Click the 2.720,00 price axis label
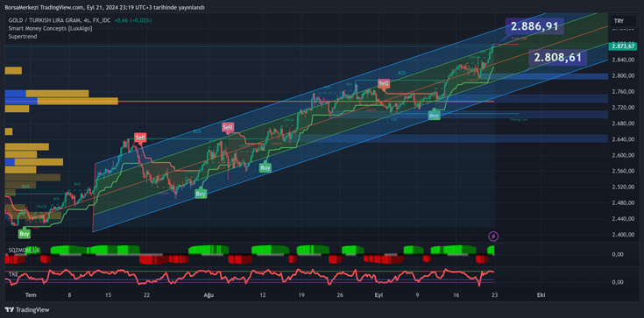 622,108
